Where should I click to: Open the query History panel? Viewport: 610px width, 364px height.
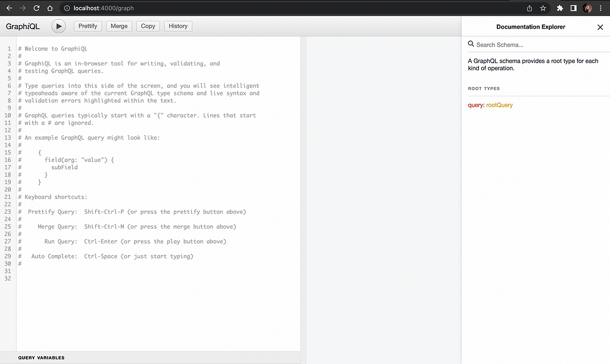(x=178, y=26)
